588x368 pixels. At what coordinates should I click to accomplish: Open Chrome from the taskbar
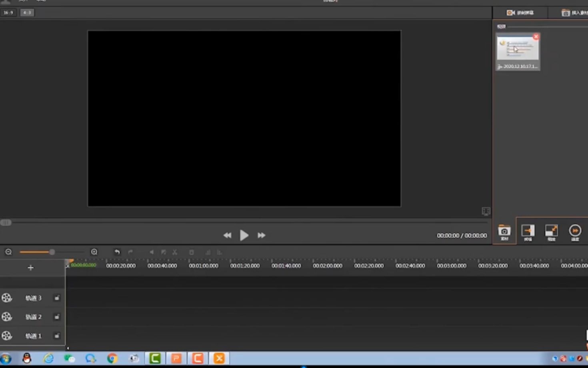point(112,358)
